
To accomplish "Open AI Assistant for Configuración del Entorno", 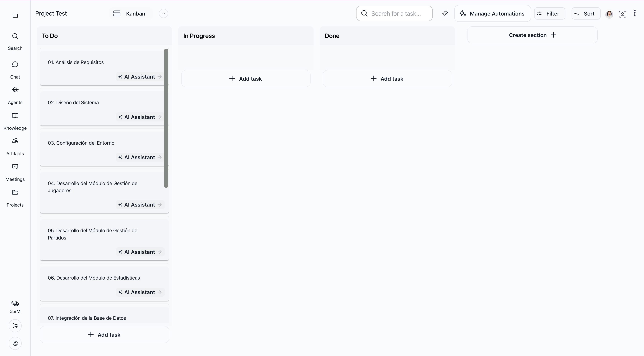I will point(140,157).
